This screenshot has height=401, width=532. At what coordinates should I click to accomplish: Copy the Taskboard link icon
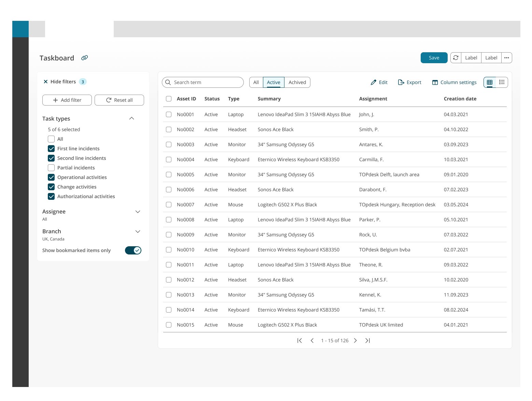[84, 58]
